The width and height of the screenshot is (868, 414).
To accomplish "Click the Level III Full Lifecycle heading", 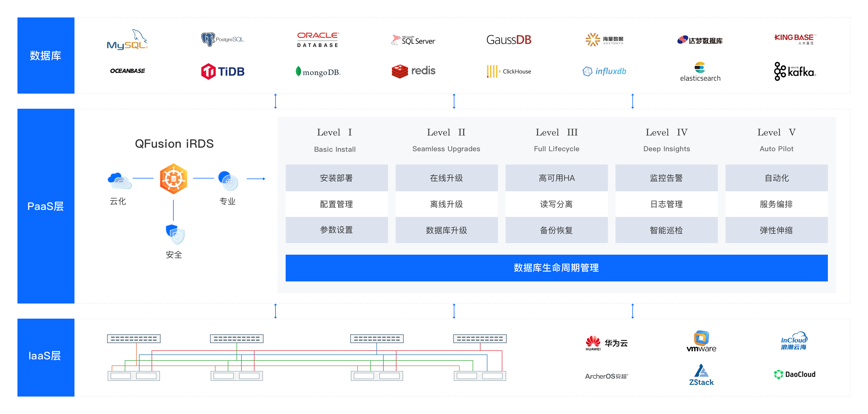I will (557, 140).
